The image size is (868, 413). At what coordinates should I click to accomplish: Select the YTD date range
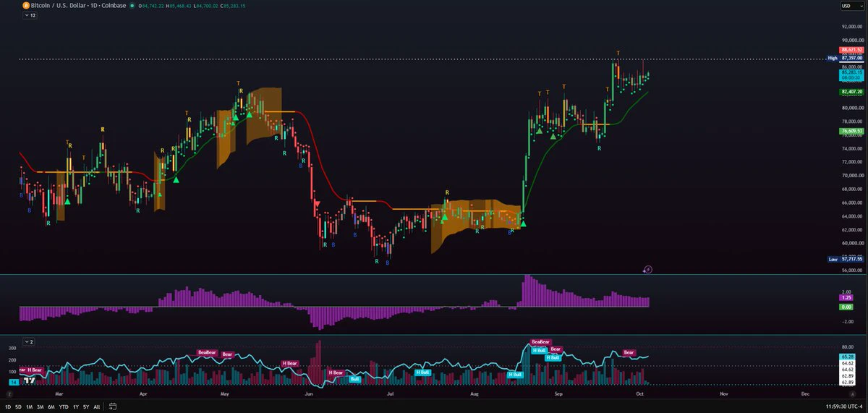(64, 406)
